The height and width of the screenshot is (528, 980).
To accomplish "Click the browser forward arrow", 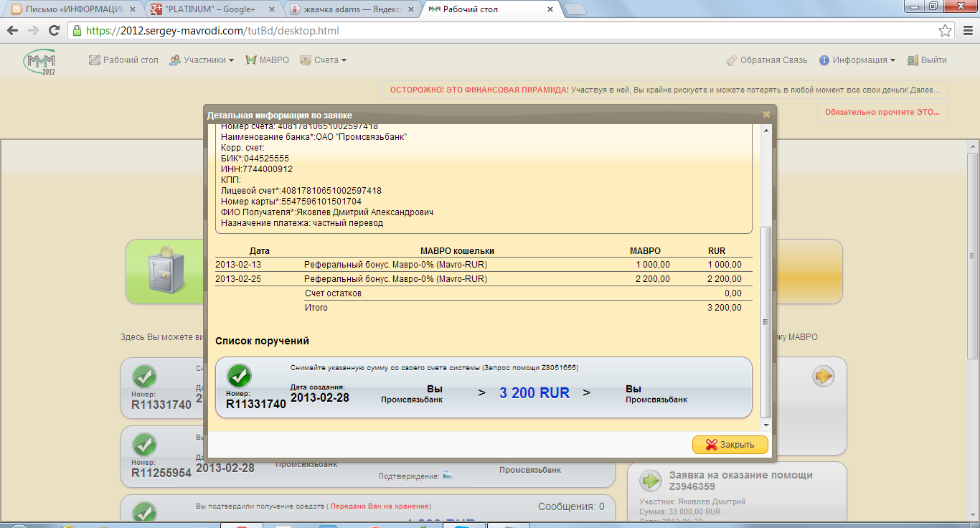I will click(33, 31).
